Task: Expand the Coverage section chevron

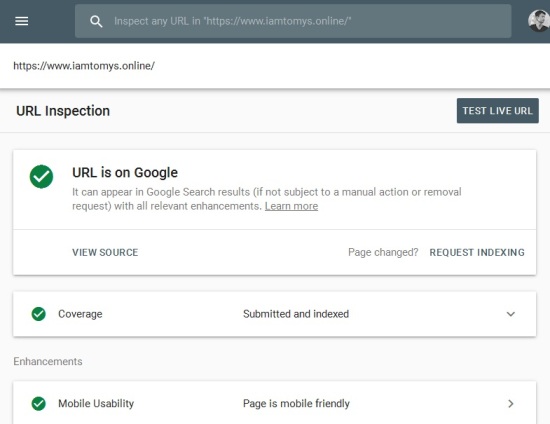Action: coord(511,314)
